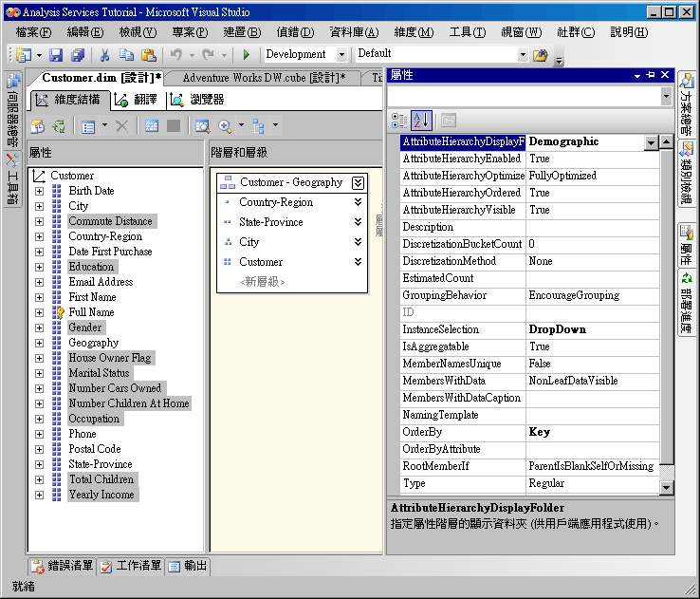This screenshot has height=599, width=700.
Task: Click the view attributes list icon
Action: (x=88, y=127)
